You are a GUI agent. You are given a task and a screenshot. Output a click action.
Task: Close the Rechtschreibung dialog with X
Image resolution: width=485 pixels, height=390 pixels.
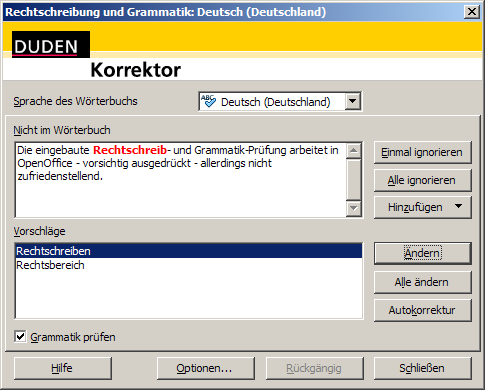coord(472,12)
